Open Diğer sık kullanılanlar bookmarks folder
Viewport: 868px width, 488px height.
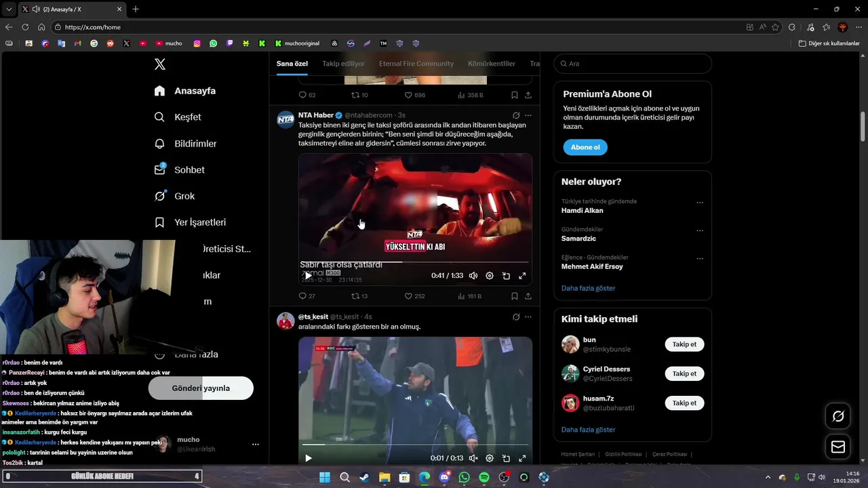click(x=829, y=43)
